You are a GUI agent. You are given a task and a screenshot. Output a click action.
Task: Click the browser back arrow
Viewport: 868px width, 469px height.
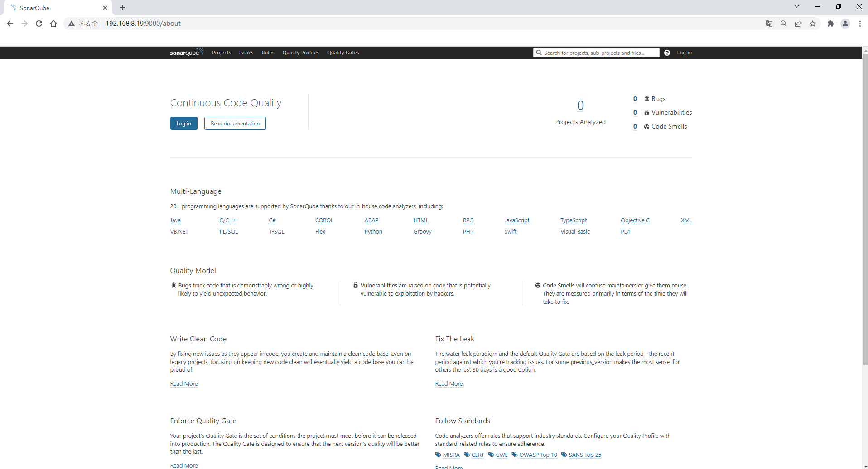pyautogui.click(x=10, y=24)
